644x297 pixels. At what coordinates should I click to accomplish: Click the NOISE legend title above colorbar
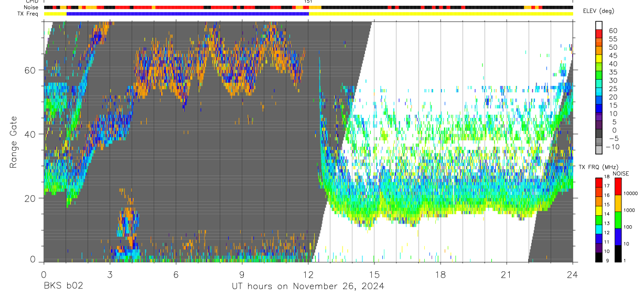click(x=622, y=173)
